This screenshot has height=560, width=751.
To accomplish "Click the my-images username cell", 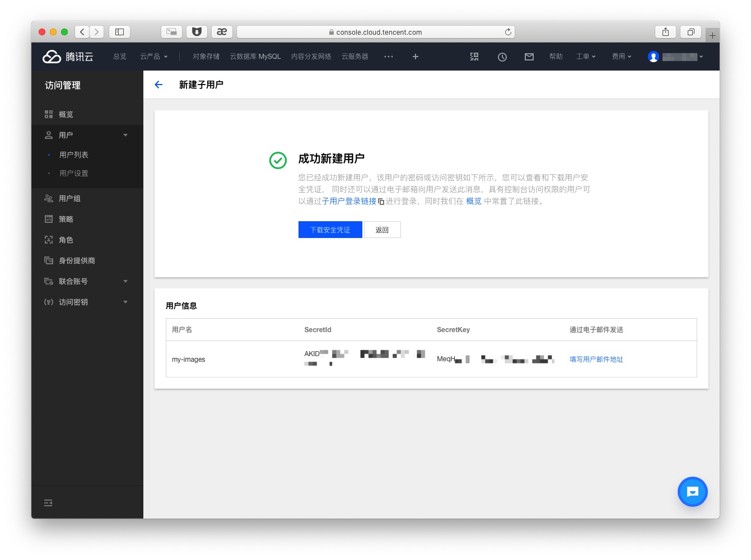I will [x=189, y=360].
